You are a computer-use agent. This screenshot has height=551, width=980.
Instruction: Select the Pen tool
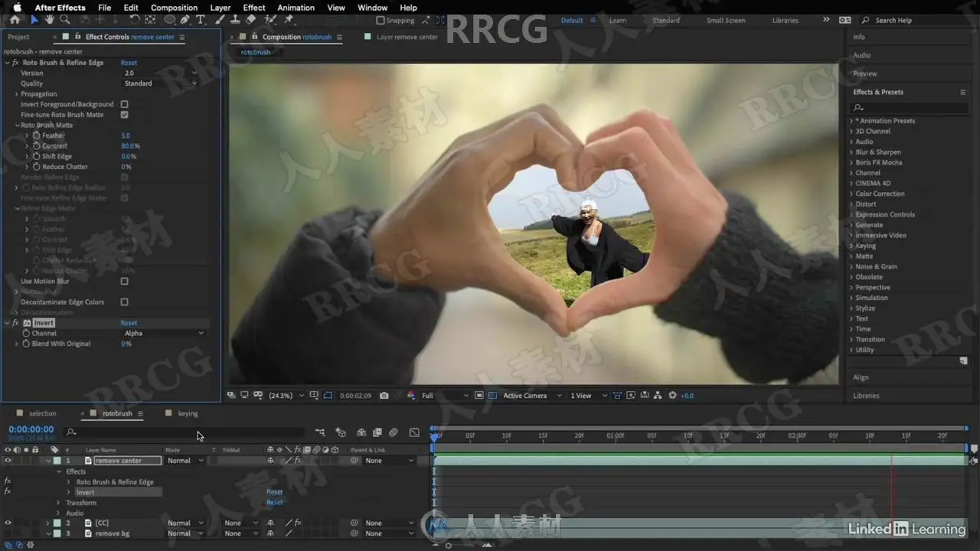(x=185, y=20)
